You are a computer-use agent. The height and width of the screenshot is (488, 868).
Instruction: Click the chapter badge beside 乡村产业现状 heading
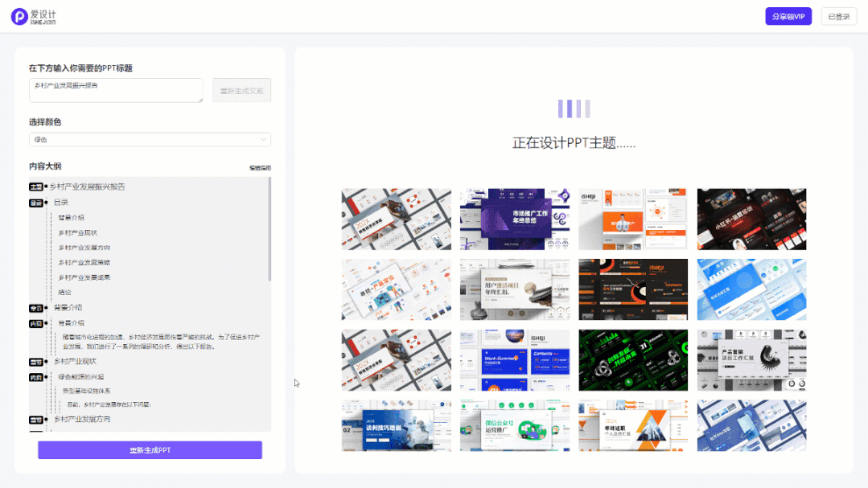tap(36, 362)
